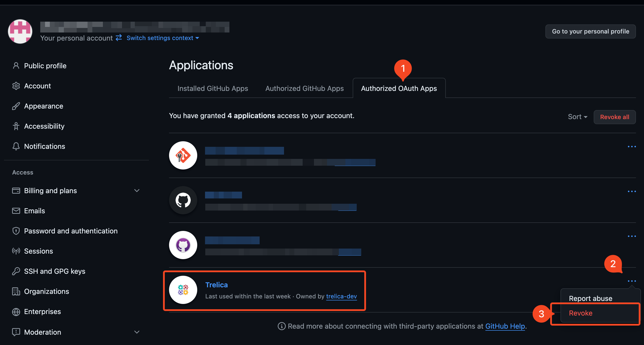Click the Trelica app logo
Screen dimensions: 644x345
coord(183,290)
